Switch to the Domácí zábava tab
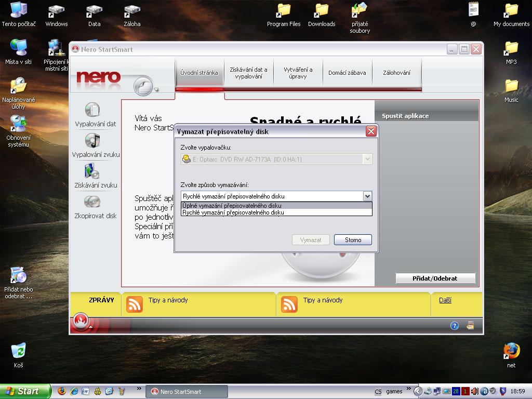 tap(347, 73)
